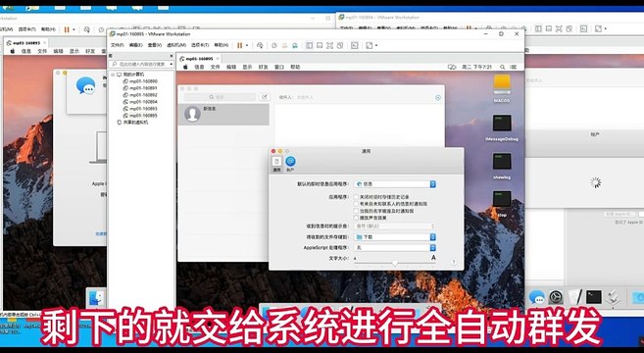Select 共享的虚拟机 in the library tree
644x353 pixels.
coord(132,123)
